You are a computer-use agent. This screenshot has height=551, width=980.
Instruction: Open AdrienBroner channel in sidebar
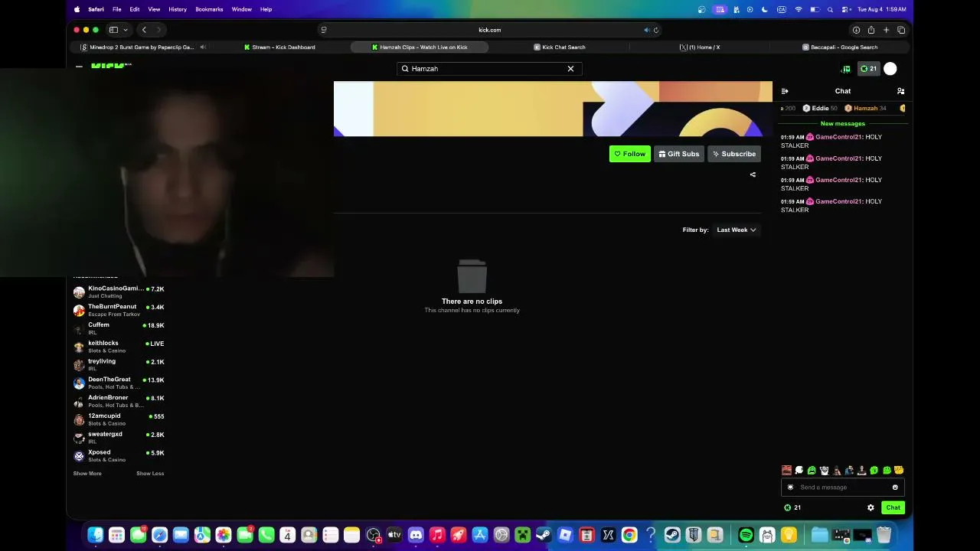tap(119, 401)
